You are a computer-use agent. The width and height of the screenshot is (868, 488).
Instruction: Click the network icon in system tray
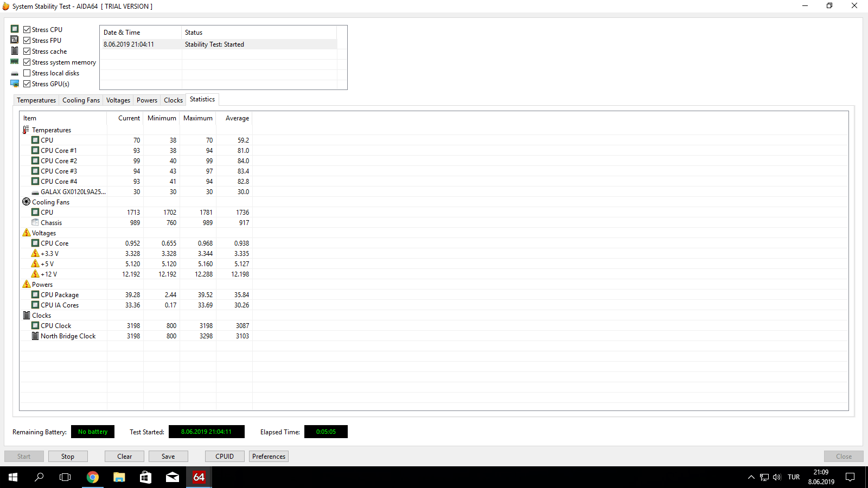(x=764, y=477)
